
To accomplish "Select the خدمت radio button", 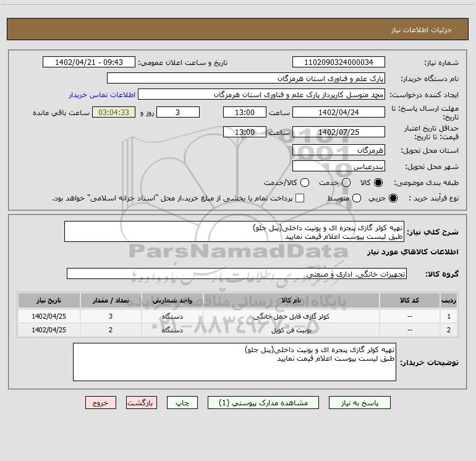I will point(346,183).
